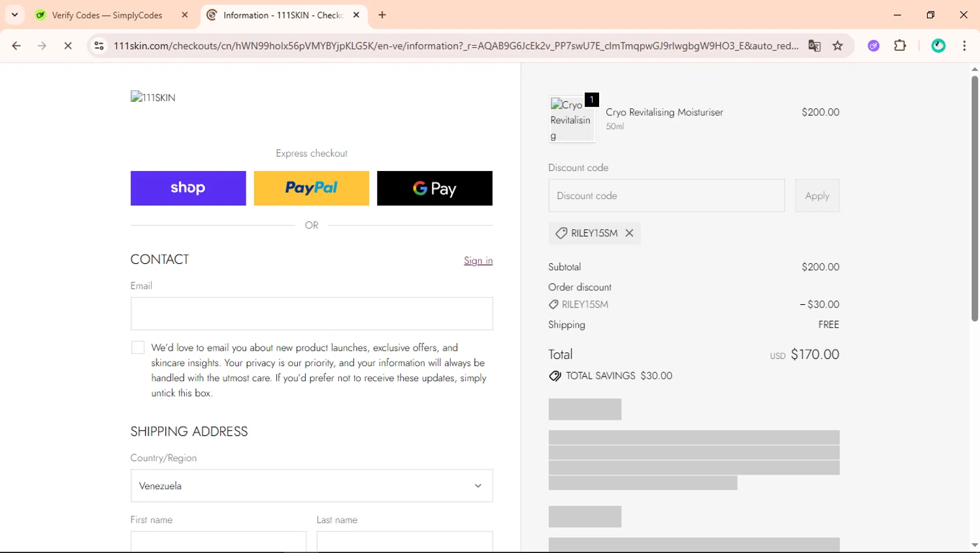The width and height of the screenshot is (980, 553).
Task: Close the Information 111SKIN checkout tab
Action: click(356, 15)
